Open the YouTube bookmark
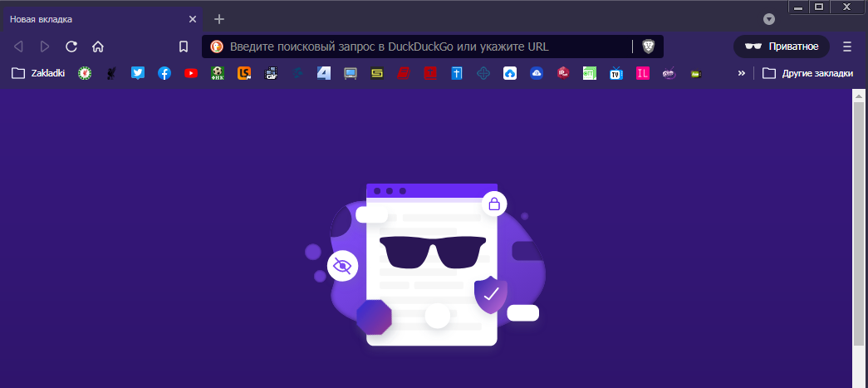This screenshot has height=388, width=868. pos(191,73)
